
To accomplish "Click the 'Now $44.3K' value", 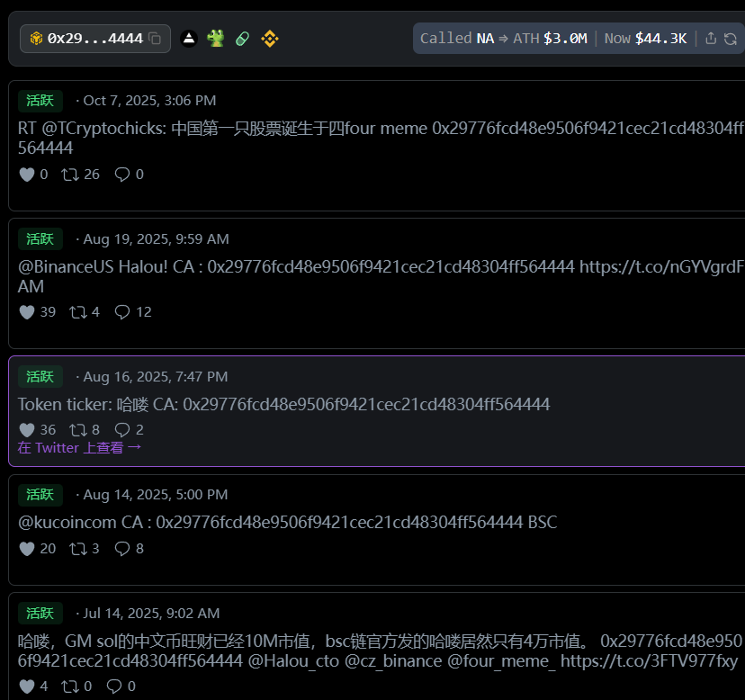I will [x=645, y=39].
